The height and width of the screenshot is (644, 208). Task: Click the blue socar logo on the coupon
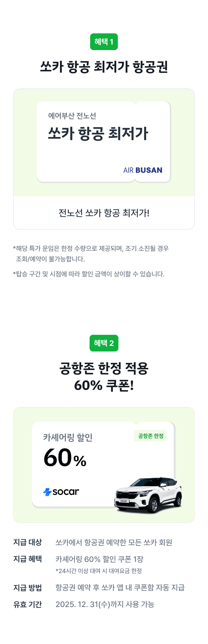point(61,492)
